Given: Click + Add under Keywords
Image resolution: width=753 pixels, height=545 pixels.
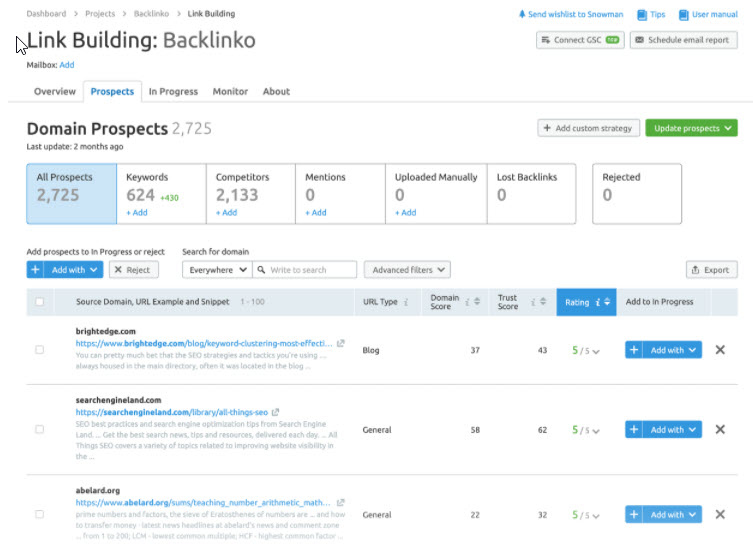Looking at the screenshot, I should [137, 213].
